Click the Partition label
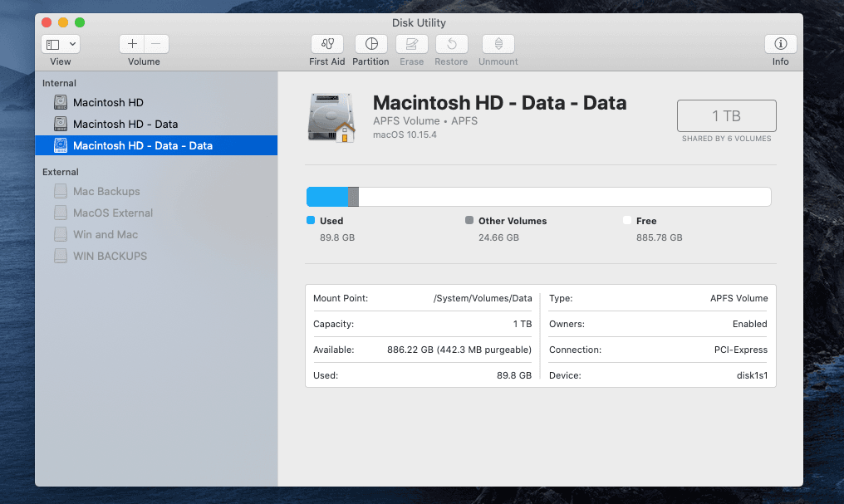Screen dimensions: 844x504 click(370, 61)
